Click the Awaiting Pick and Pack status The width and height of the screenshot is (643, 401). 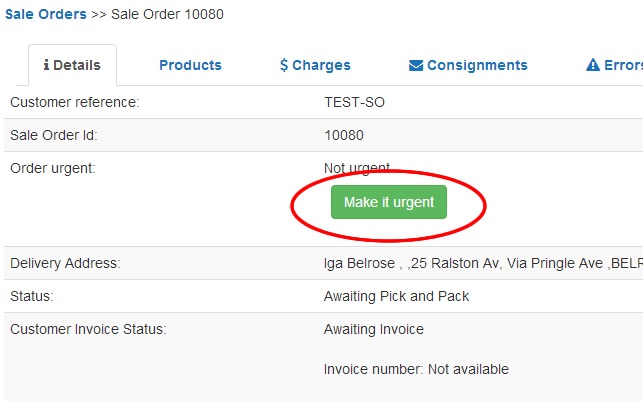click(396, 296)
